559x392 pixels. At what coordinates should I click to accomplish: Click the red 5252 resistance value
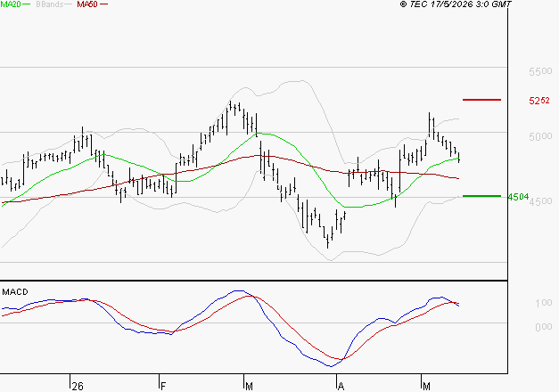[539, 101]
